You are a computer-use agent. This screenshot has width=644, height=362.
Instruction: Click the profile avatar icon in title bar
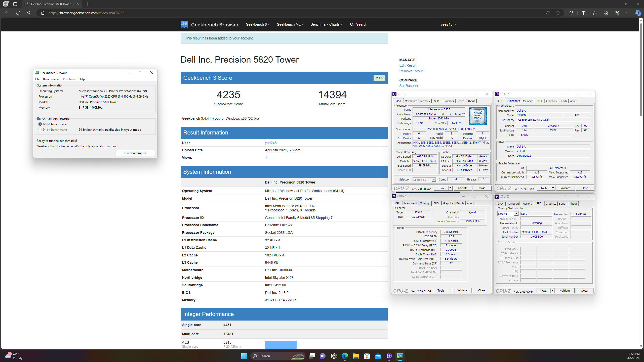[6, 4]
